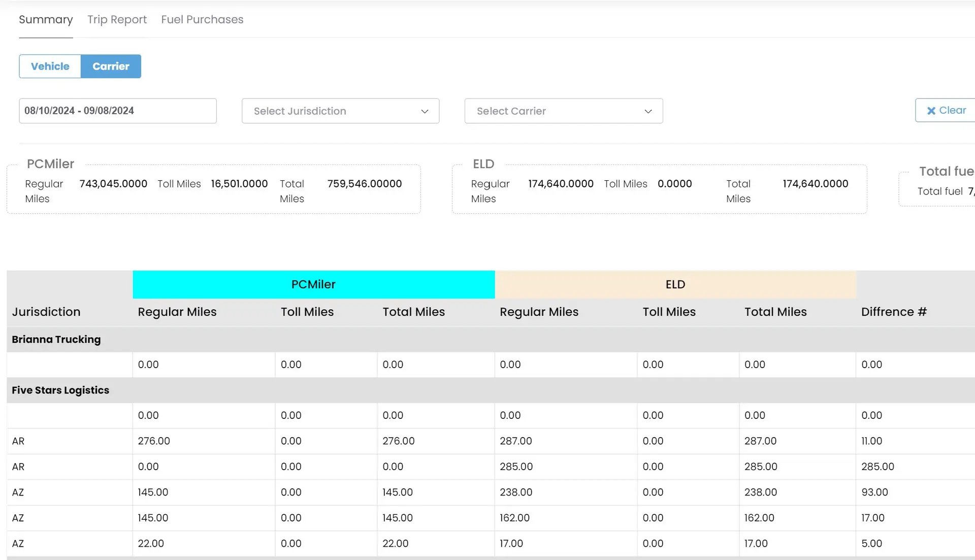Go to Fuel Purchases tab
975x560 pixels.
pos(202,20)
